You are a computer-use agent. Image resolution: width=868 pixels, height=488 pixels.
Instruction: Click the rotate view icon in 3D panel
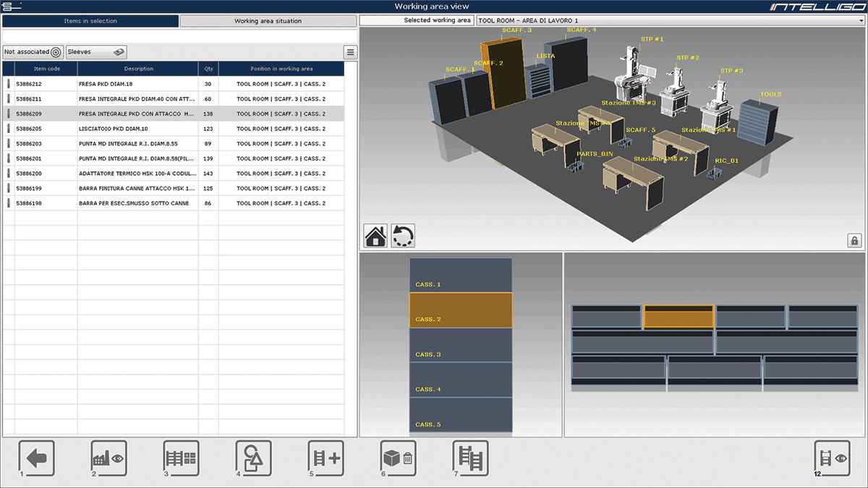coord(403,236)
